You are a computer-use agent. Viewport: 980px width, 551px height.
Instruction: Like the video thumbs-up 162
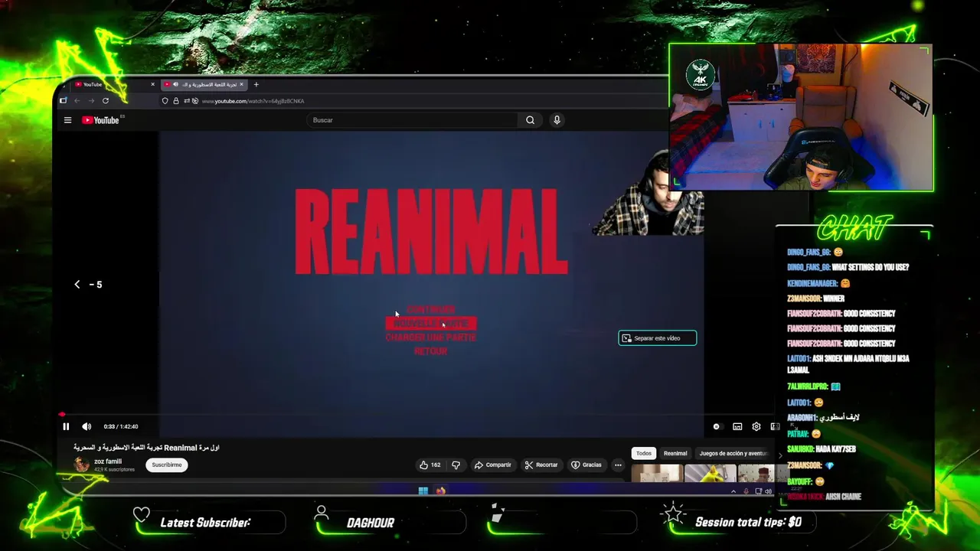pyautogui.click(x=430, y=465)
